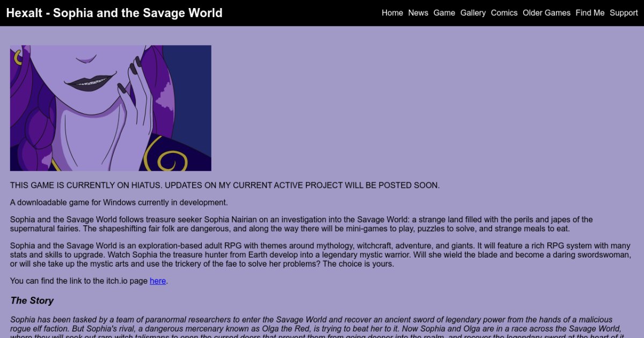644x338 pixels.
Task: Click the 'downloadable game for Windows' line
Action: click(119, 203)
